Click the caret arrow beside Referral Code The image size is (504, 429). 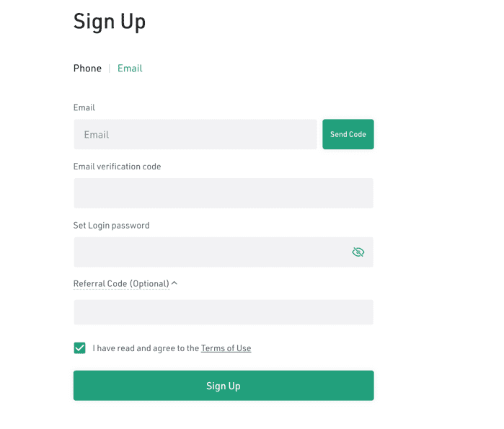174,283
